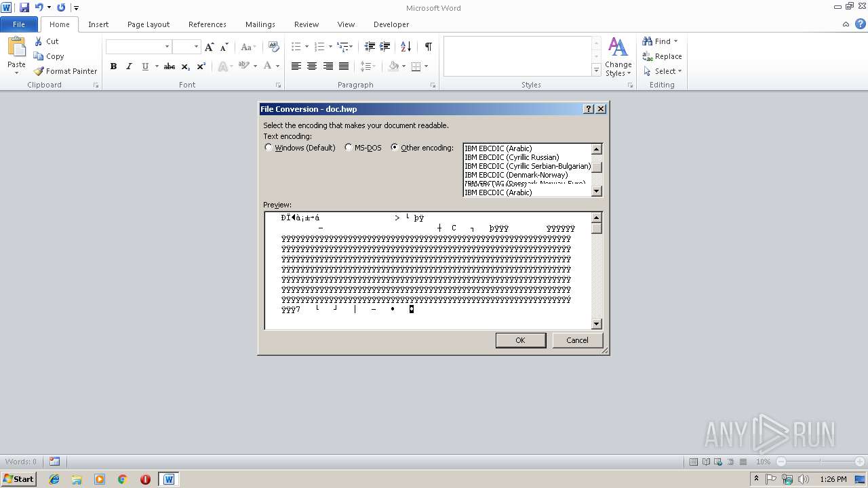The height and width of the screenshot is (488, 868).
Task: Click the Sort icon
Action: [406, 47]
